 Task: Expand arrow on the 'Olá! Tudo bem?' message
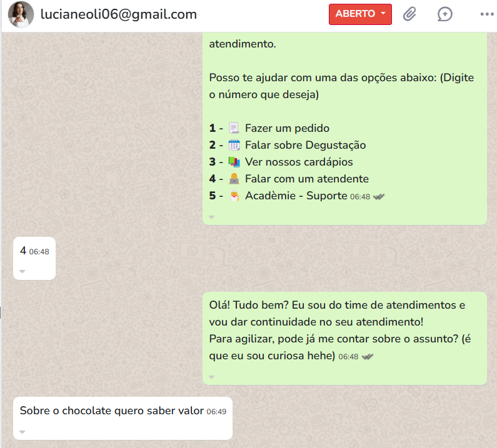(212, 377)
